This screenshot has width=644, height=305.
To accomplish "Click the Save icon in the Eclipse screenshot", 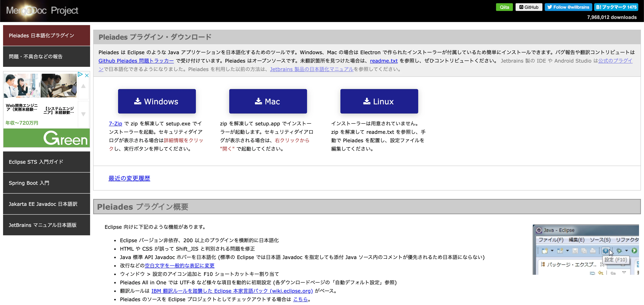I will pos(575,251).
